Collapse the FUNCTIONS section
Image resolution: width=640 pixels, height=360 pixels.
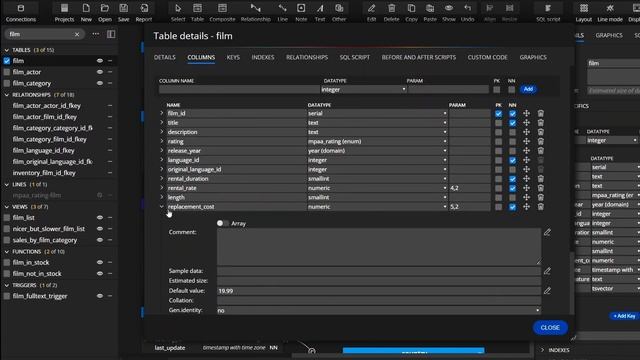[7, 252]
